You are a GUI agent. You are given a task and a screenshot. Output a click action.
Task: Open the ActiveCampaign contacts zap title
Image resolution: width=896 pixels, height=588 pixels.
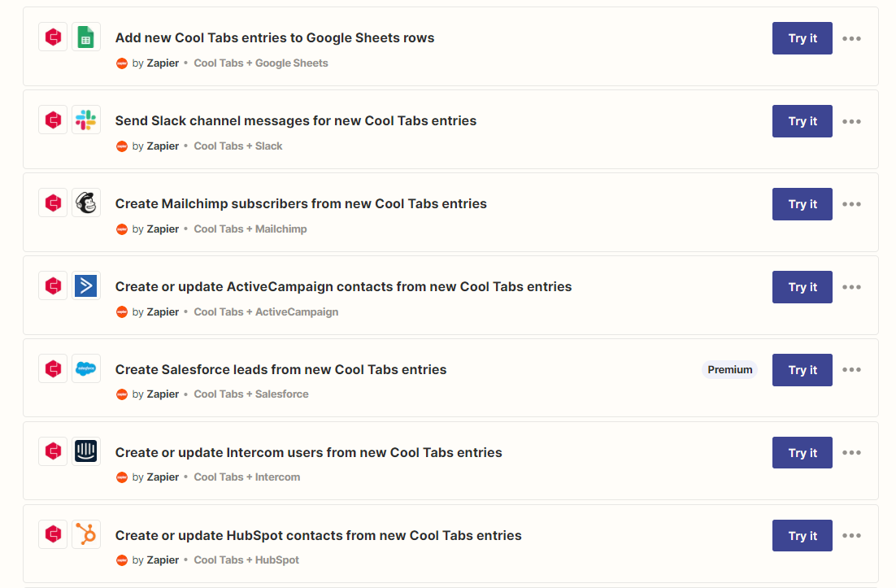(x=343, y=286)
